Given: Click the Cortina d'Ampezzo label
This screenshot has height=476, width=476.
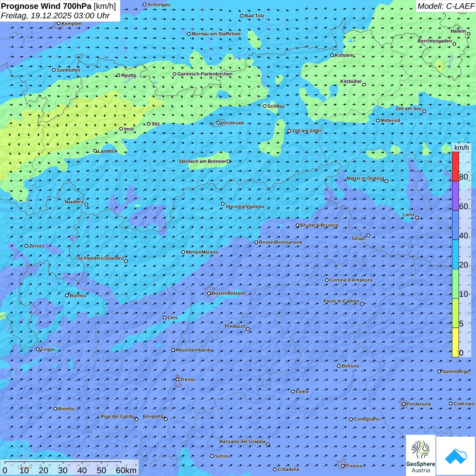Looking at the screenshot, I should (351, 280).
